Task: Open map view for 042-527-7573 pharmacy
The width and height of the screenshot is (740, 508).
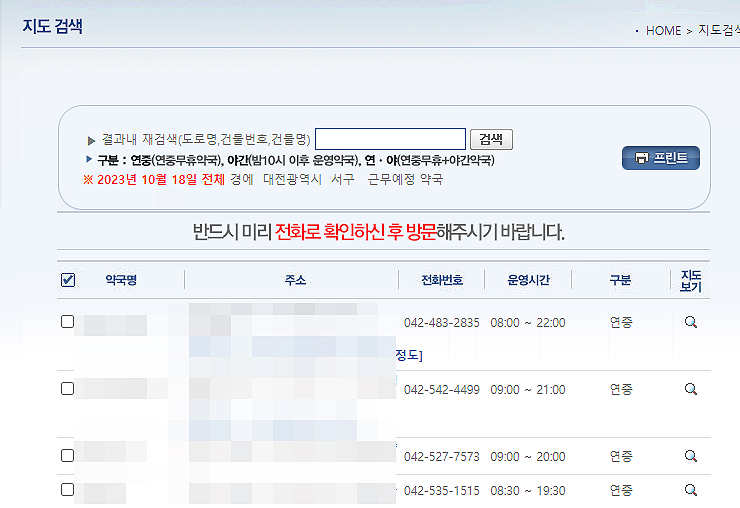Action: [x=691, y=457]
